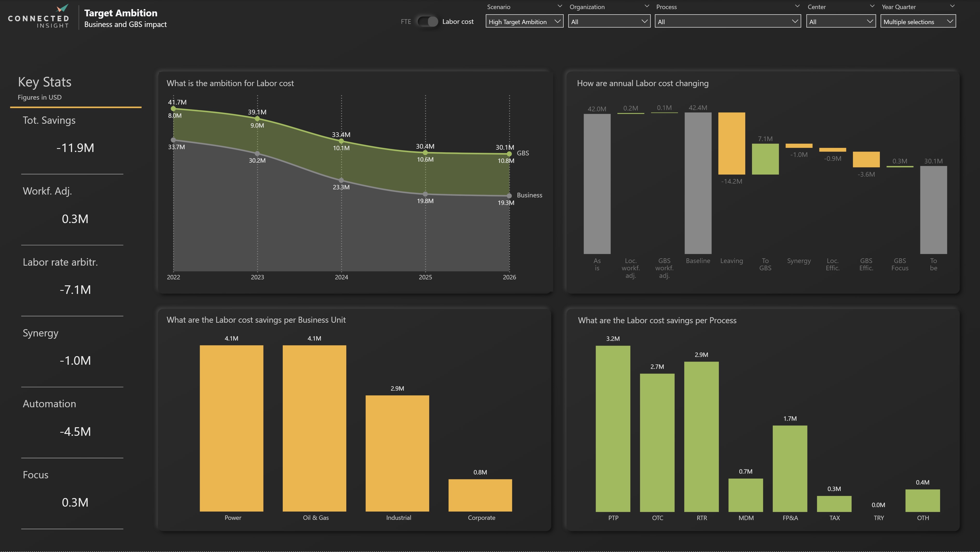The height and width of the screenshot is (552, 980).
Task: Select the green To GBS waterfall bar
Action: pyautogui.click(x=765, y=159)
